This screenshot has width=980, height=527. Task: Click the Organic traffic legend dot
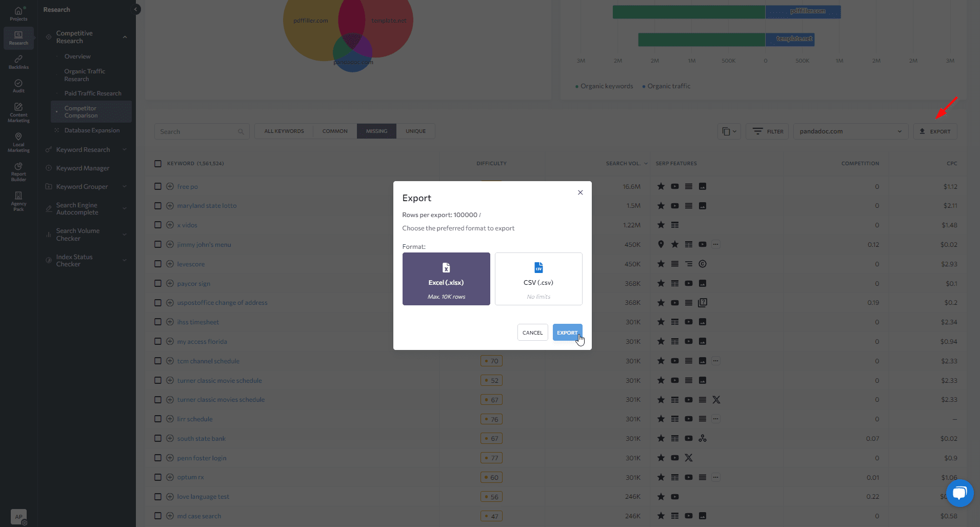(644, 87)
